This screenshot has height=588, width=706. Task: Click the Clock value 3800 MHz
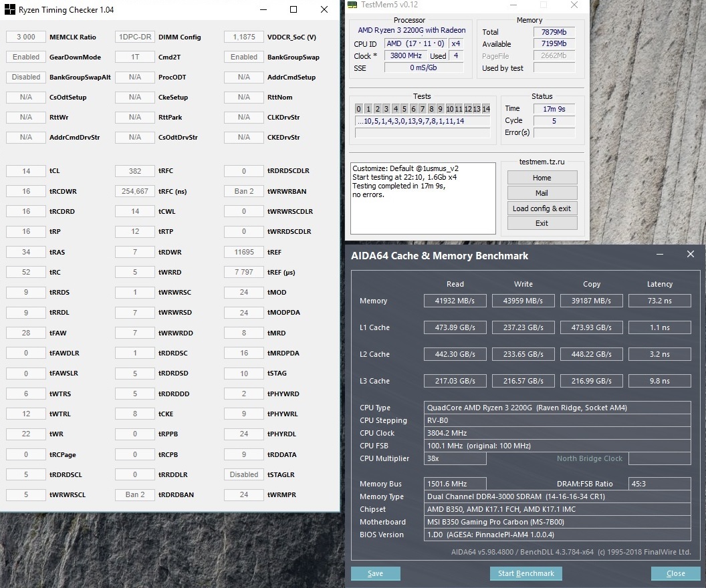coord(406,55)
